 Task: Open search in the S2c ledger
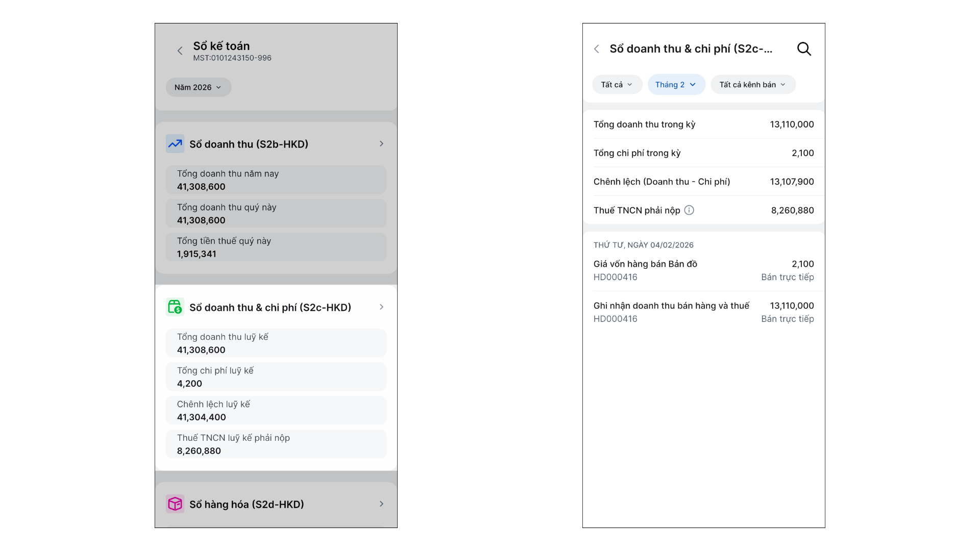coord(804,49)
